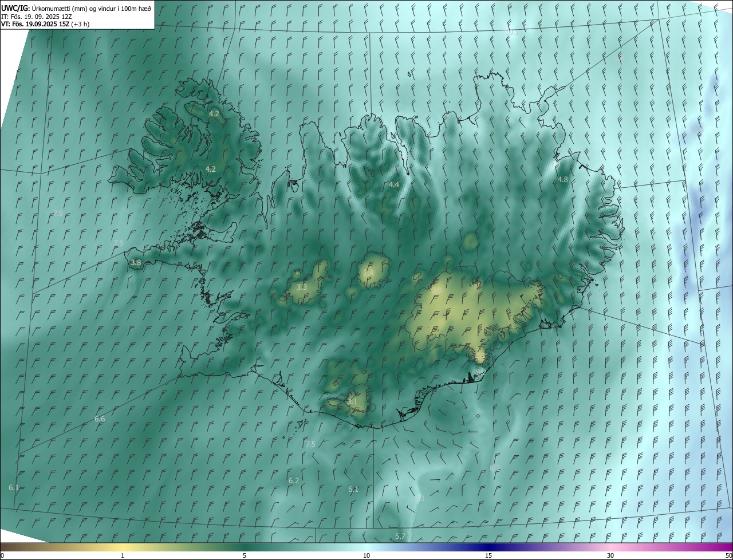The image size is (733, 560).
Task: Click the 4.4 value label on the map
Action: pos(394,184)
